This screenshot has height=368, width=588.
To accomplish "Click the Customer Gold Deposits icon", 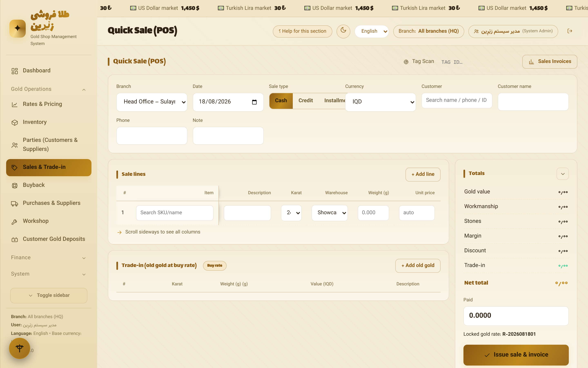I will (14, 240).
